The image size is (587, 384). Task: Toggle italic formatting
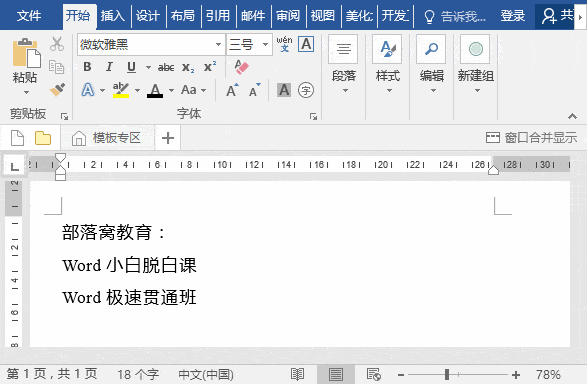click(109, 67)
